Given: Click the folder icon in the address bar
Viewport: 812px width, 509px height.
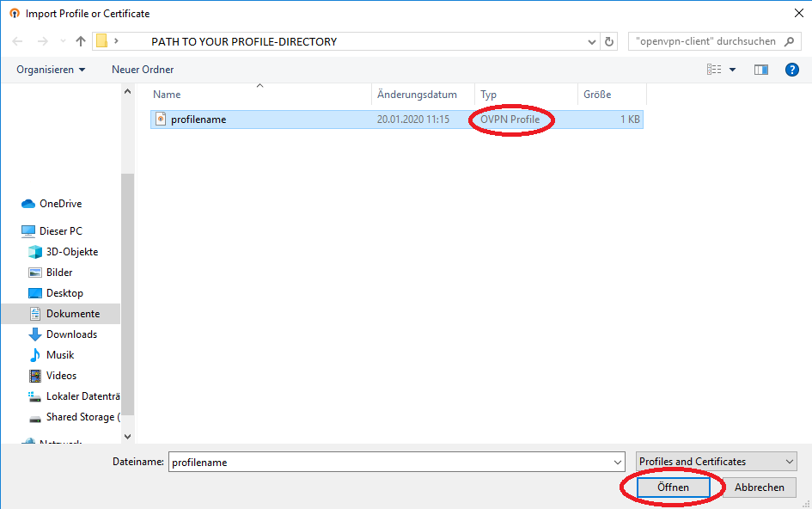Looking at the screenshot, I should (x=101, y=40).
